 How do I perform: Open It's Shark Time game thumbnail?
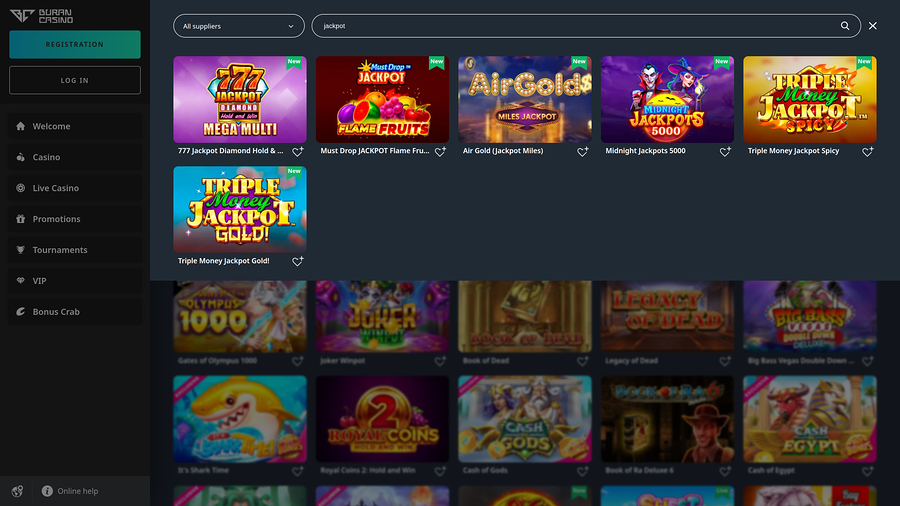240,419
